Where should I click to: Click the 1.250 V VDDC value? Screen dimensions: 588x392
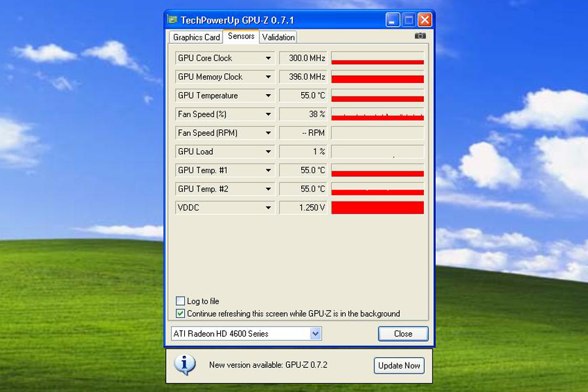pos(303,208)
